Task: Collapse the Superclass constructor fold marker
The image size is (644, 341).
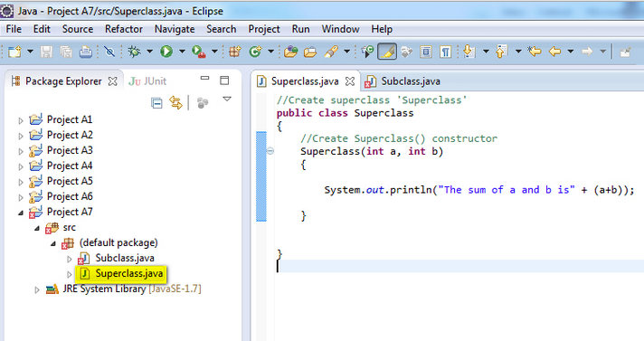Action: tap(270, 151)
